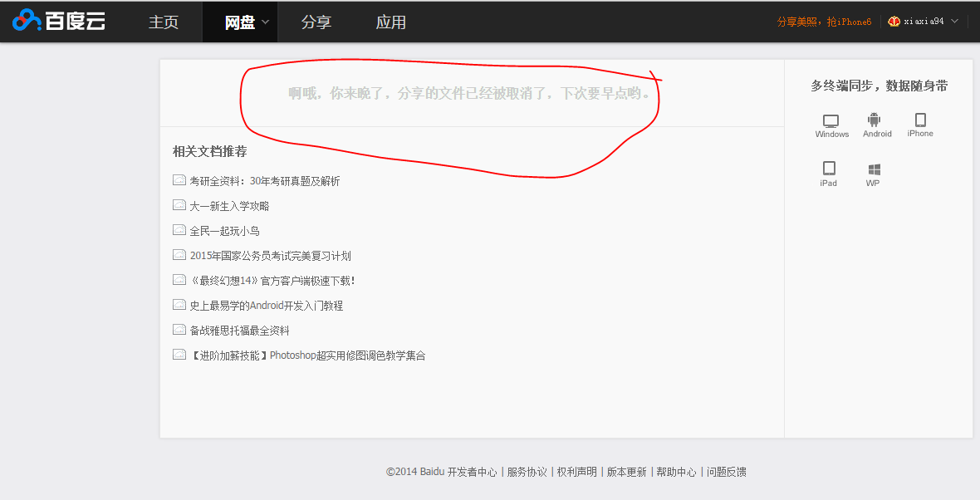Open 2015年国家公务员考试完美复习计划 link

(270, 256)
